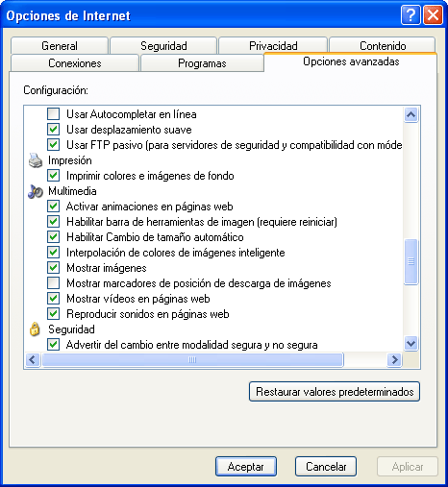Click the horizontal scrollbar thumb
448x487 pixels.
click(x=192, y=360)
